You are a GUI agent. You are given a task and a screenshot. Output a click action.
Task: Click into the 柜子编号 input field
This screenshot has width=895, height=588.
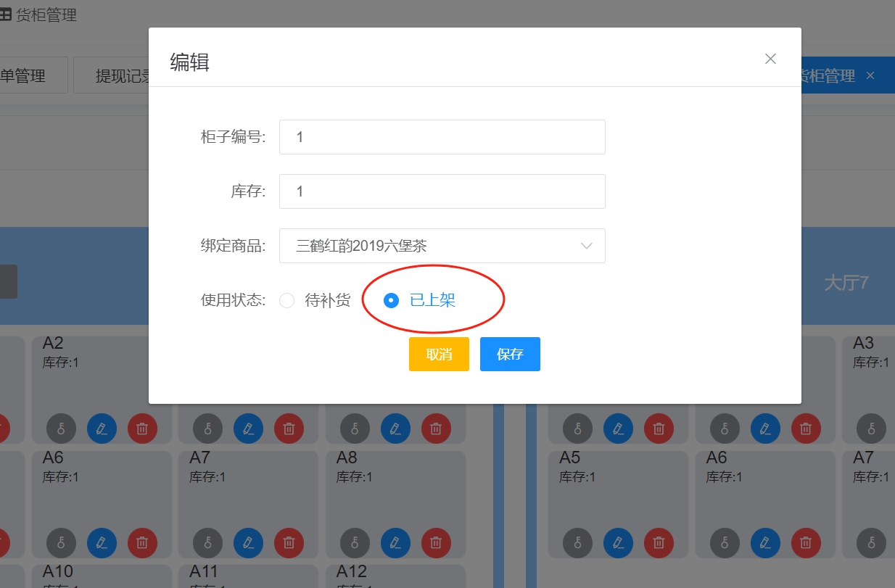(442, 137)
